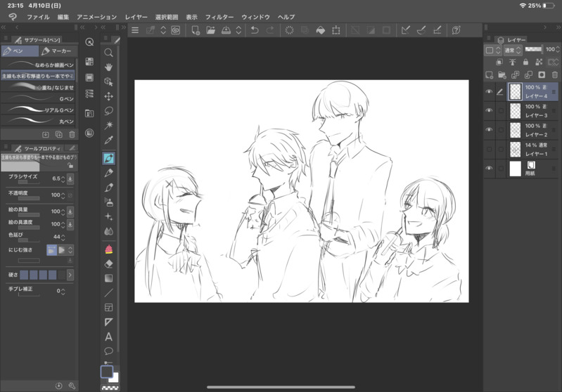Open palette color dropdown in Layer panel
This screenshot has width=562, height=392.
[493, 50]
